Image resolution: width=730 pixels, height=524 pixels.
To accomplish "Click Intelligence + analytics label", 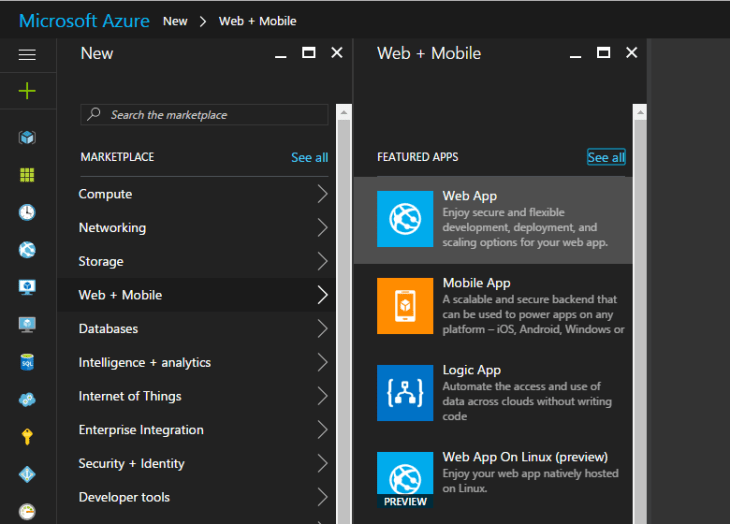I will [x=145, y=363].
